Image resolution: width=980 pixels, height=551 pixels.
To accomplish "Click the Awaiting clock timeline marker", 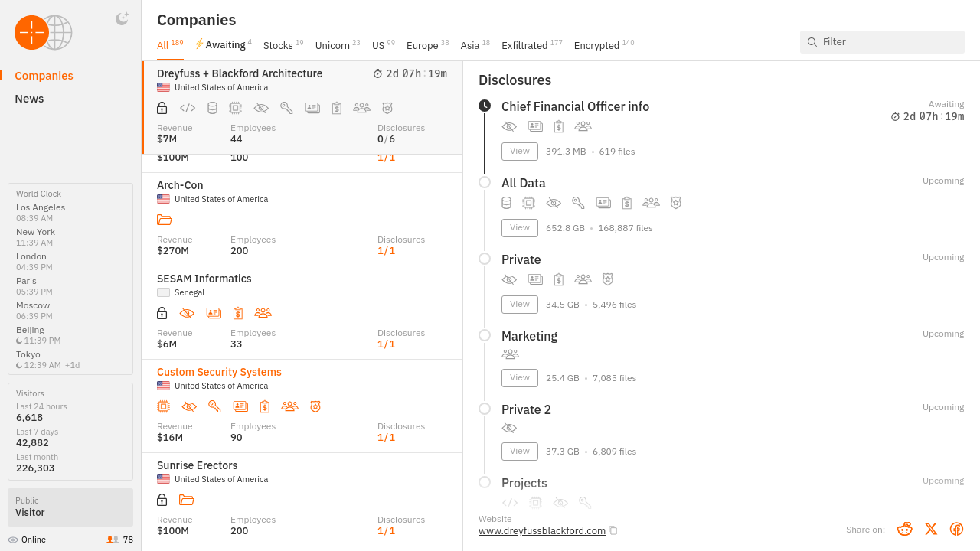I will pyautogui.click(x=485, y=106).
